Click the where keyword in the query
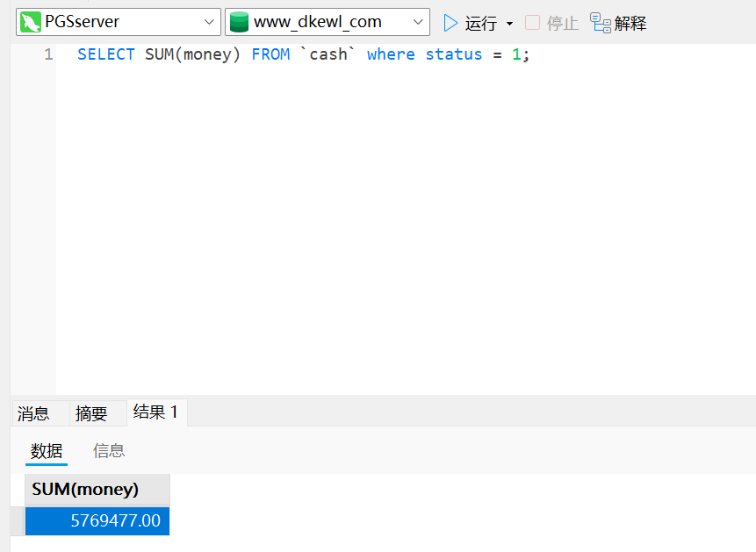Screen dimensions: 756x552 (x=391, y=54)
